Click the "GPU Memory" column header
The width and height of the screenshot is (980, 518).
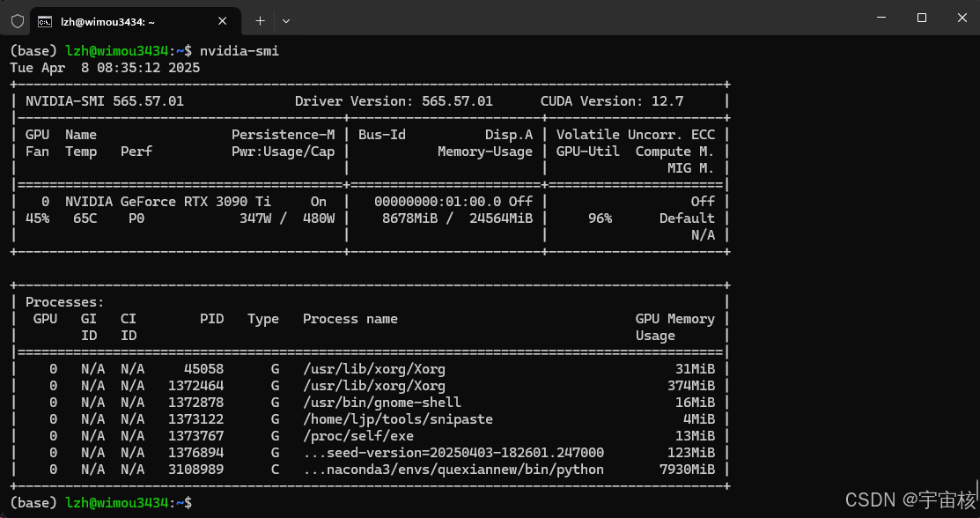point(675,319)
